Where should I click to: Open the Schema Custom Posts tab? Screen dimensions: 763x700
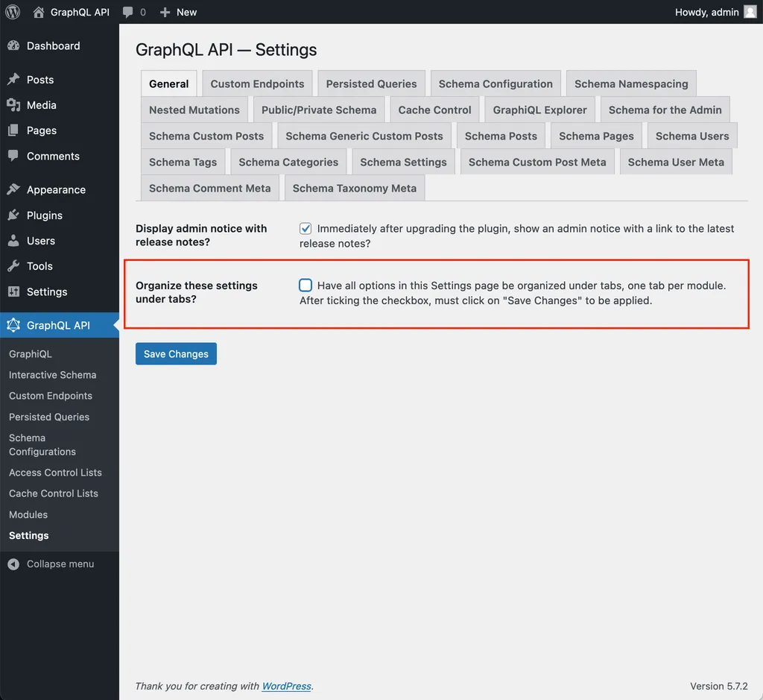point(206,136)
